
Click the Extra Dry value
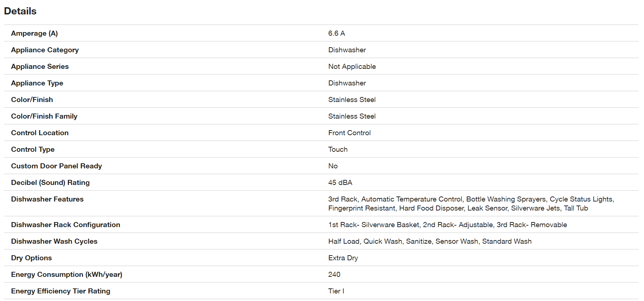pyautogui.click(x=343, y=258)
